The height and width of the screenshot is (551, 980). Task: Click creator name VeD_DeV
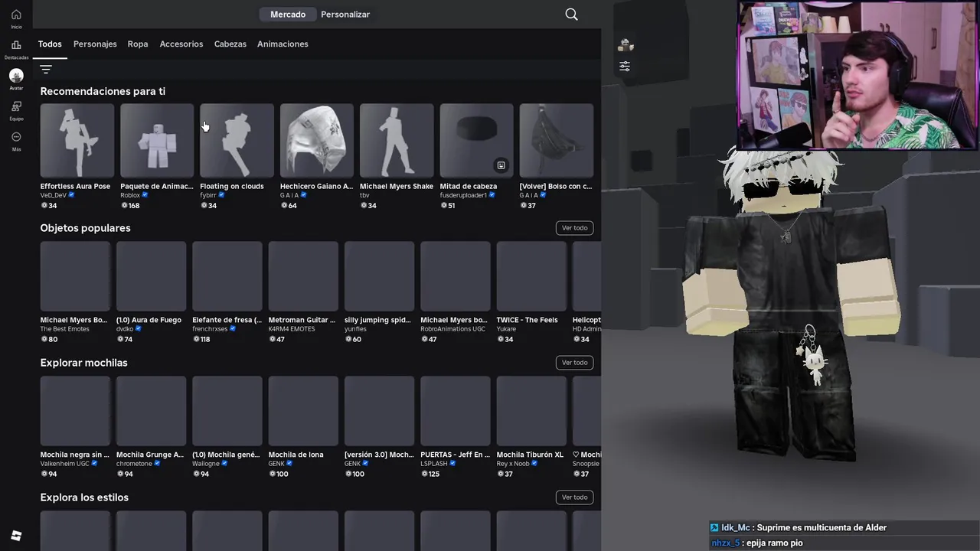(54, 195)
